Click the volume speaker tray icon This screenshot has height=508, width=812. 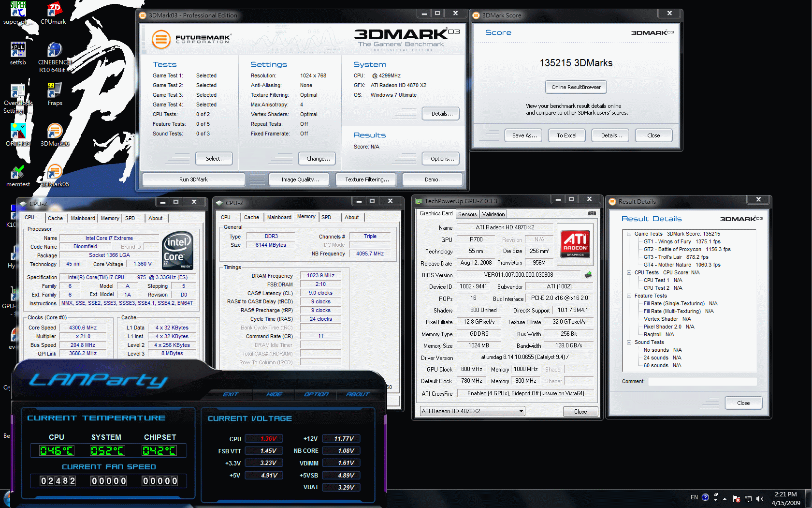pyautogui.click(x=759, y=499)
